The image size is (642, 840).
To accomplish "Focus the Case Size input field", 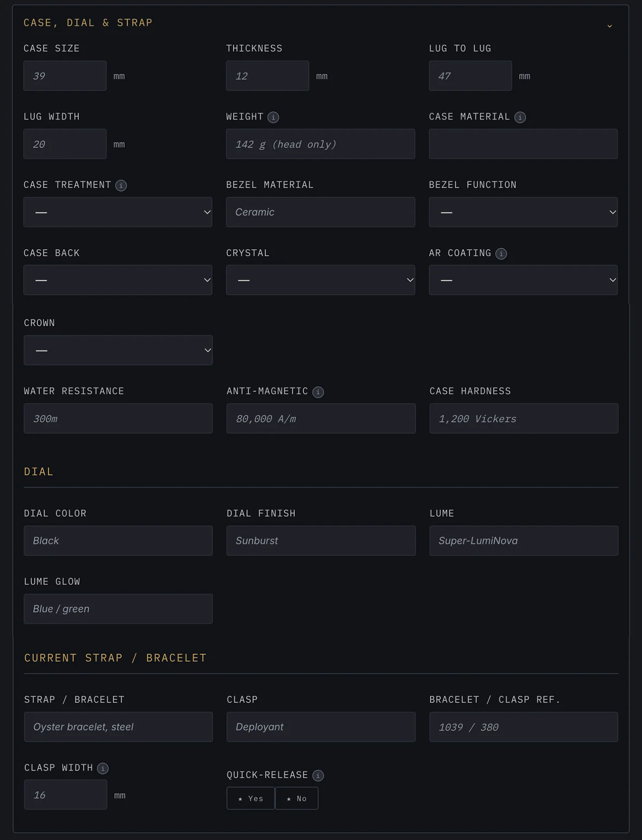I will coord(65,75).
